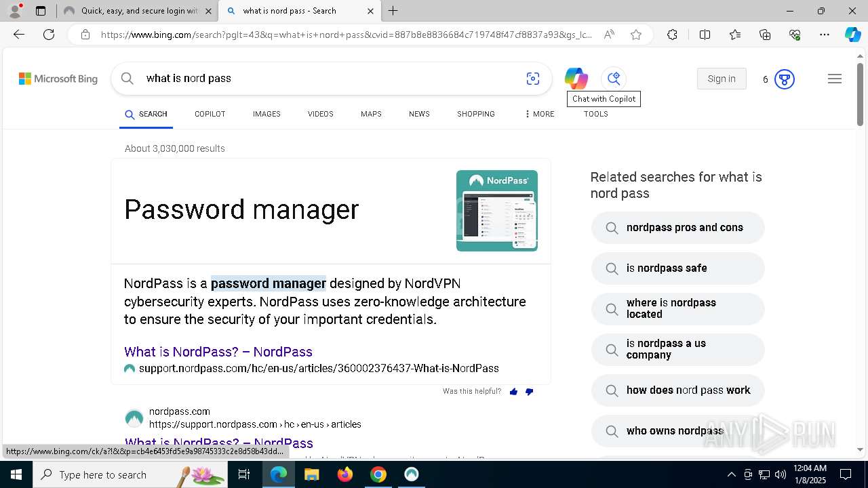Select the NEWS search tab
This screenshot has width=868, height=488.
tap(419, 114)
